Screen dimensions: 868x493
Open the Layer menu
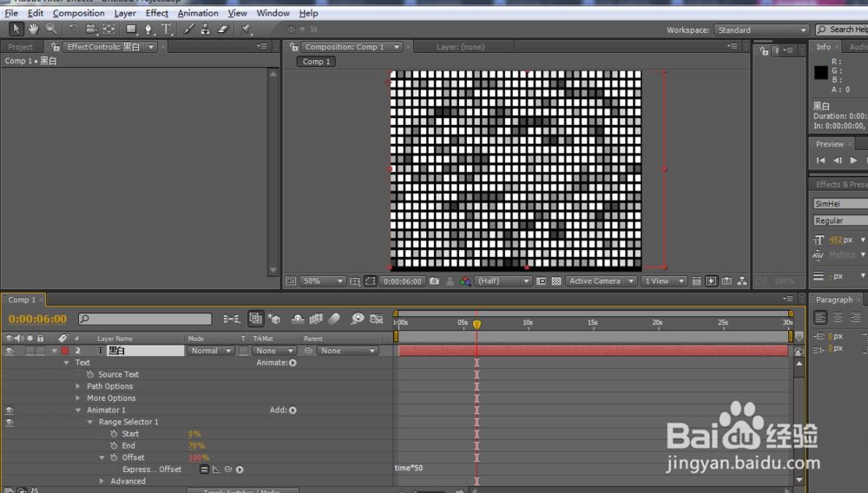coord(124,13)
